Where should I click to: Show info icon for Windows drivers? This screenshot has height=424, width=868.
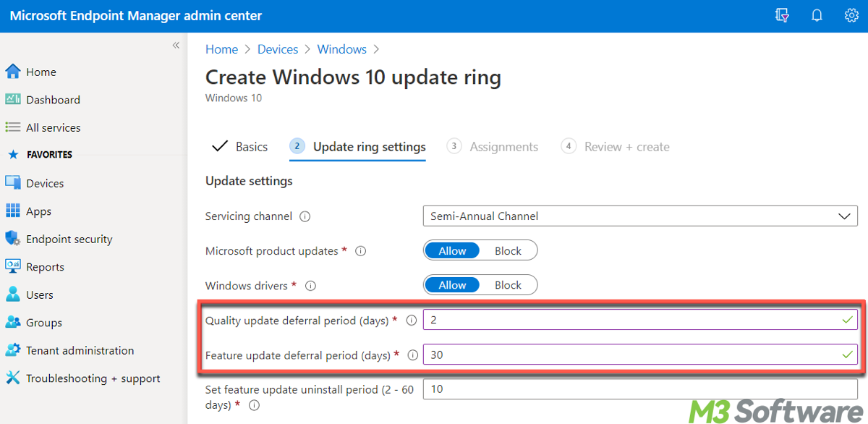point(311,286)
